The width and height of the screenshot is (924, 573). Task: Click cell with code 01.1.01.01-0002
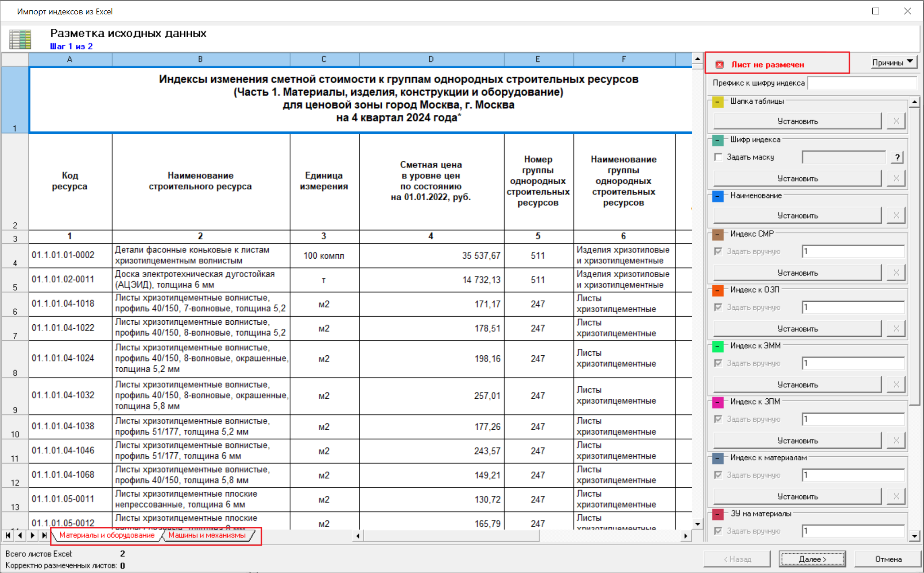[70, 256]
